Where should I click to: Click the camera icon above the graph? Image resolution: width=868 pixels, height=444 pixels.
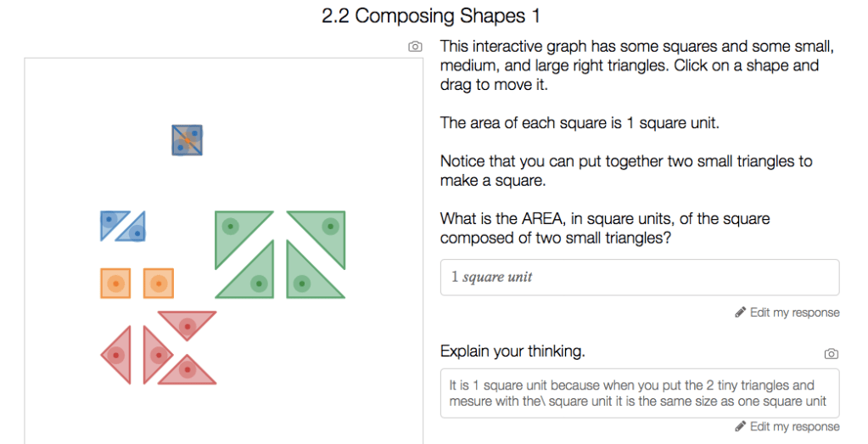pyautogui.click(x=415, y=47)
